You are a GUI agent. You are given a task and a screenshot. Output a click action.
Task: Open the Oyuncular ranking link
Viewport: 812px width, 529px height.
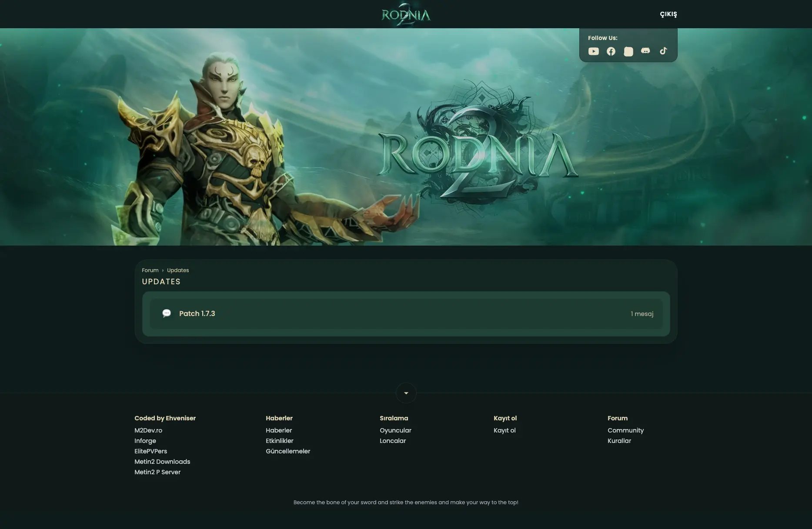395,430
